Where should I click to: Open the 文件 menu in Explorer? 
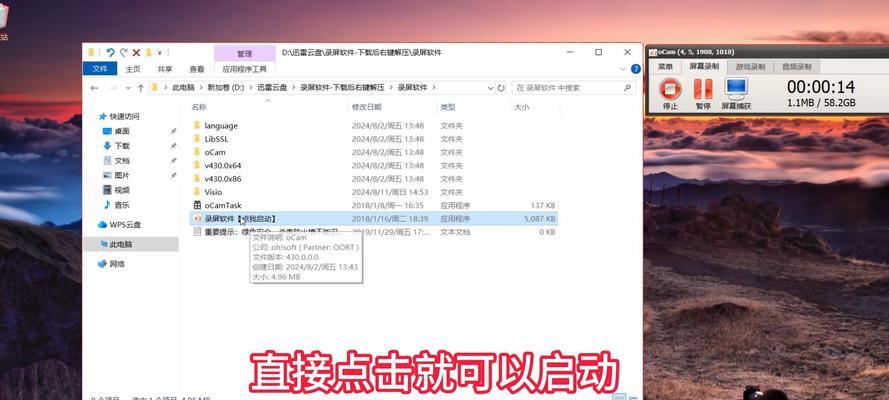coord(100,69)
